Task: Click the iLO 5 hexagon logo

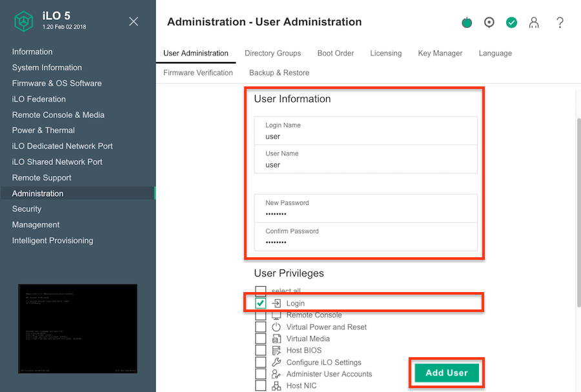Action: click(24, 21)
